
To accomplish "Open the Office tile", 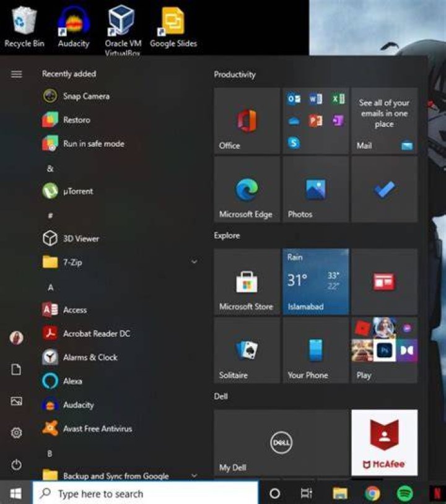I will pos(247,121).
